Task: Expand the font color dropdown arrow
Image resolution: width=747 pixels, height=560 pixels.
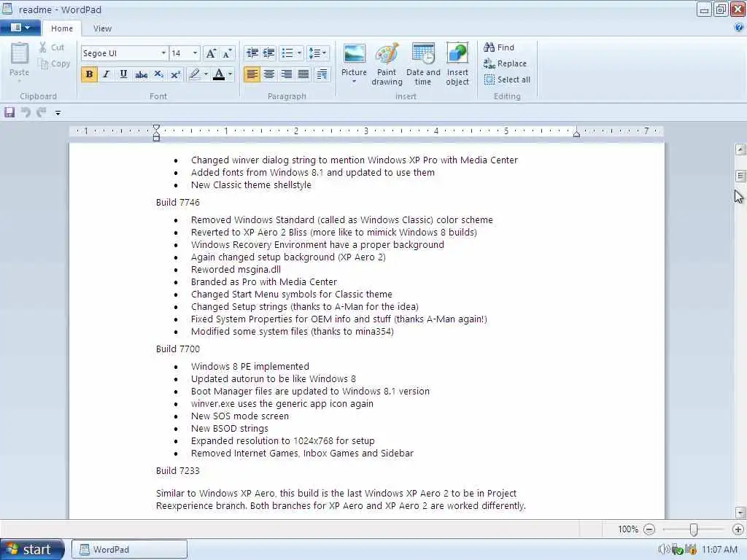Action: [x=230, y=74]
